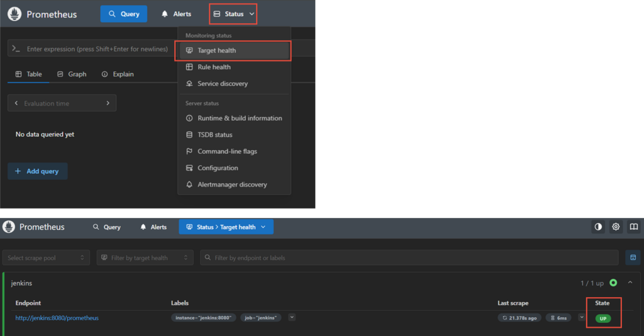The image size is (644, 336).
Task: Open settings via the gear icon
Action: click(616, 227)
